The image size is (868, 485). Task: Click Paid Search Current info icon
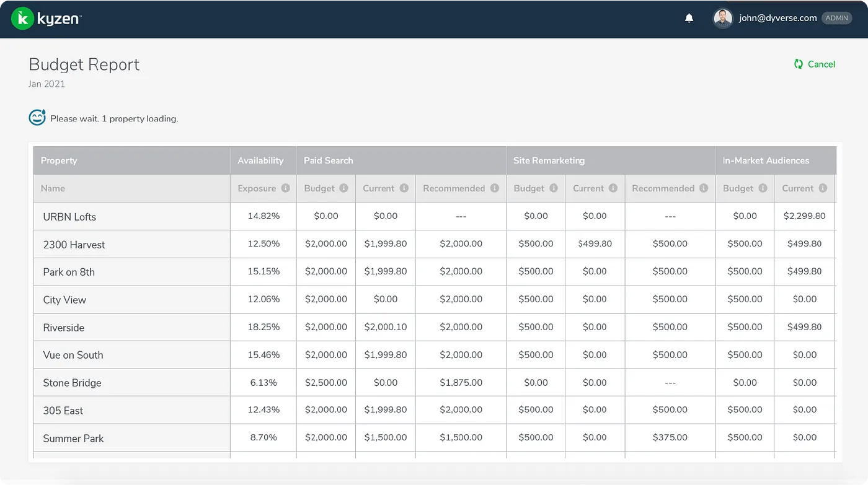(x=404, y=188)
